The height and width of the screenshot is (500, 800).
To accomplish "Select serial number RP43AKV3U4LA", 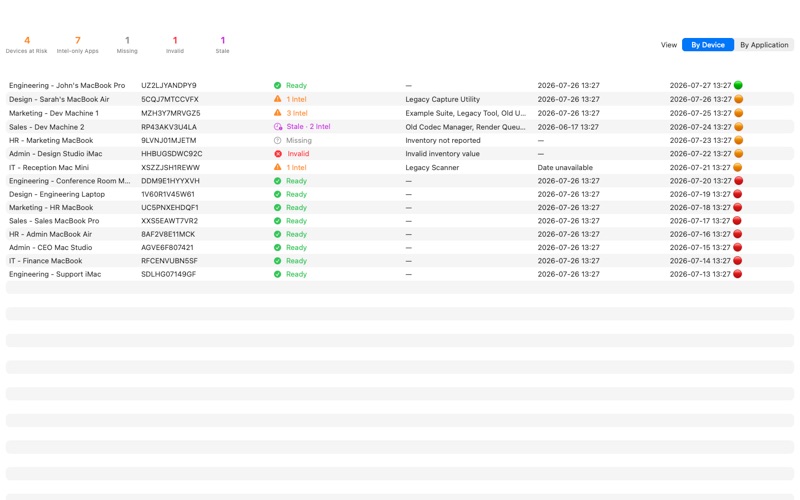I will (x=169, y=127).
